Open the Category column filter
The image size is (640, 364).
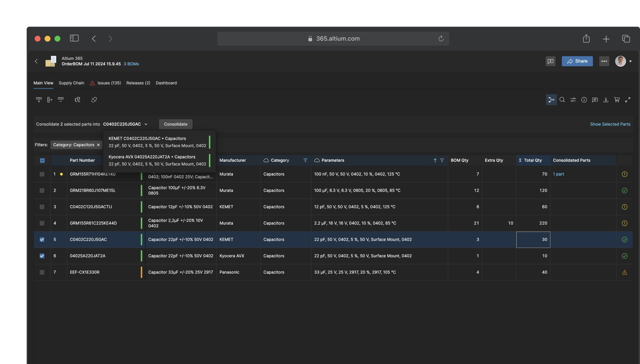(305, 160)
